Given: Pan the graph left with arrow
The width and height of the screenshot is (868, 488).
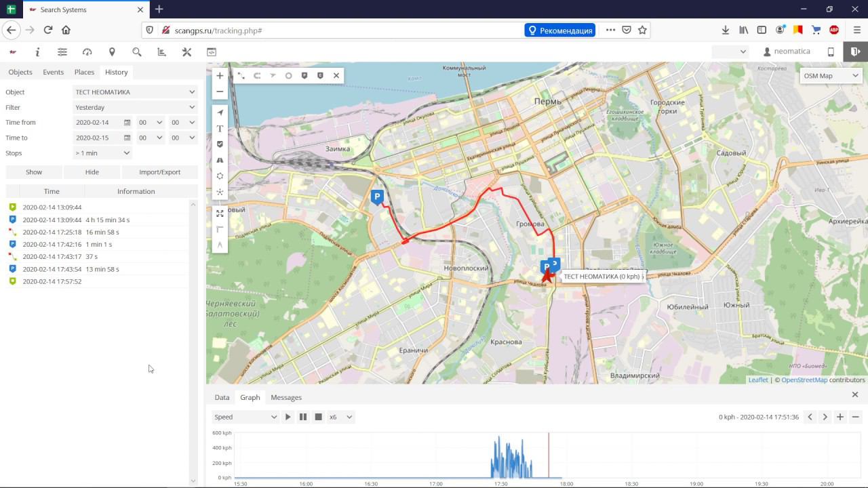Looking at the screenshot, I should click(810, 417).
